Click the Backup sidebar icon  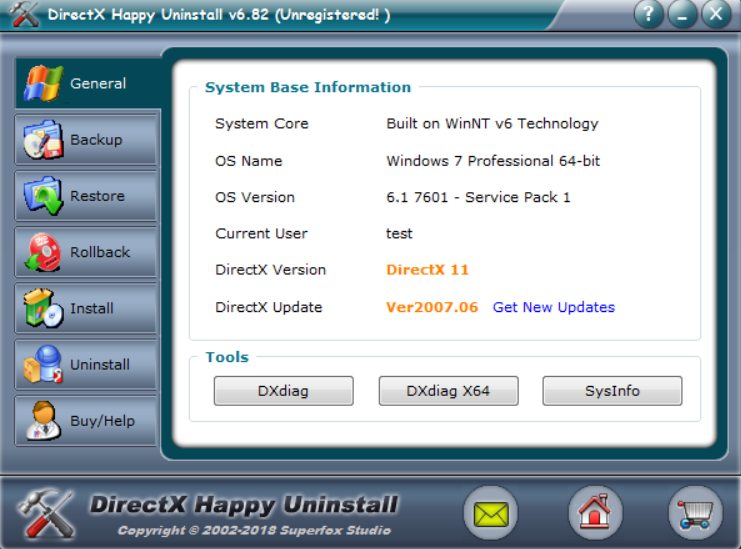point(43,140)
